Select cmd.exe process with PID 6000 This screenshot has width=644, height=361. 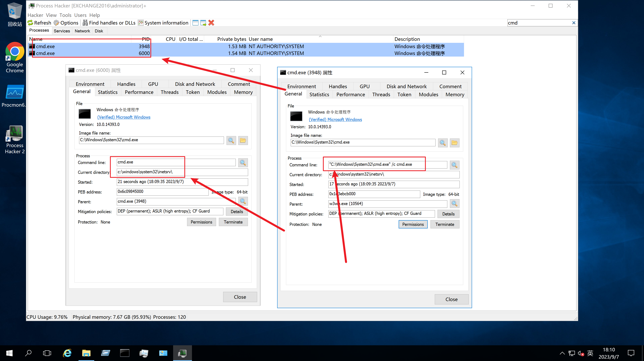(x=45, y=53)
